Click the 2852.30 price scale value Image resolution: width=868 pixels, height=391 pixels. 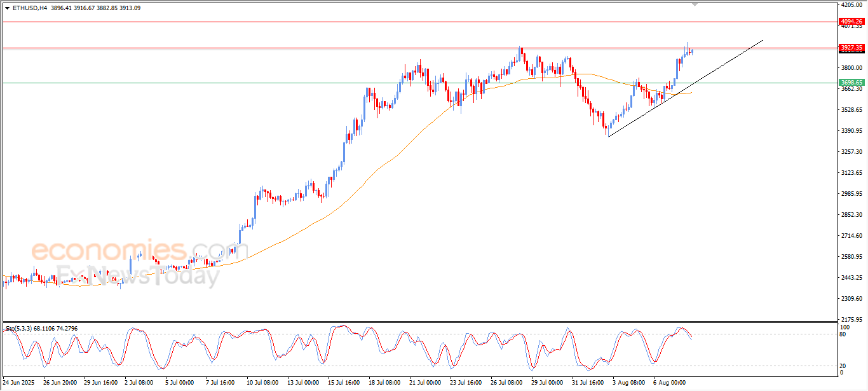[x=851, y=215]
